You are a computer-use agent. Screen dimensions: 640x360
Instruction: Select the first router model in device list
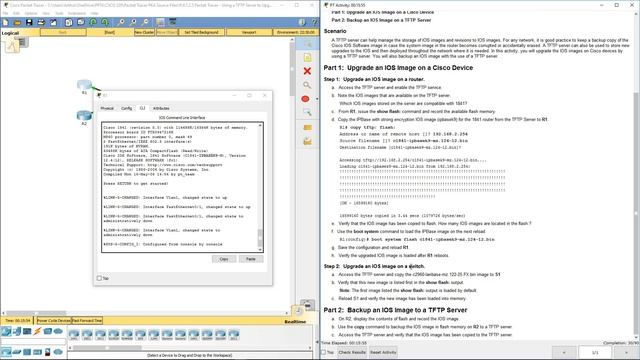point(74,335)
